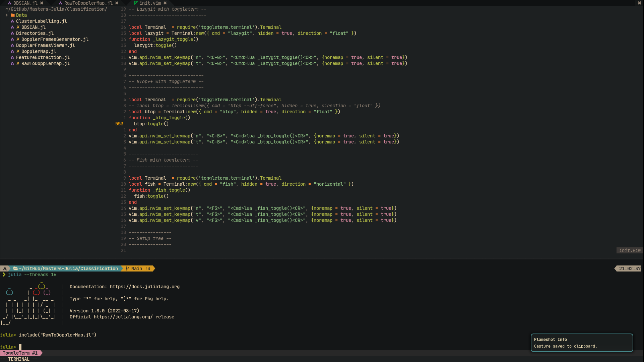Click the Main git branch prompt segment

(x=138, y=268)
